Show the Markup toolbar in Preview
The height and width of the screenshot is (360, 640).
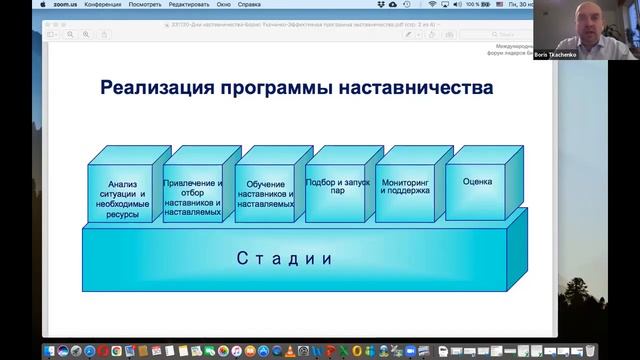[x=449, y=35]
